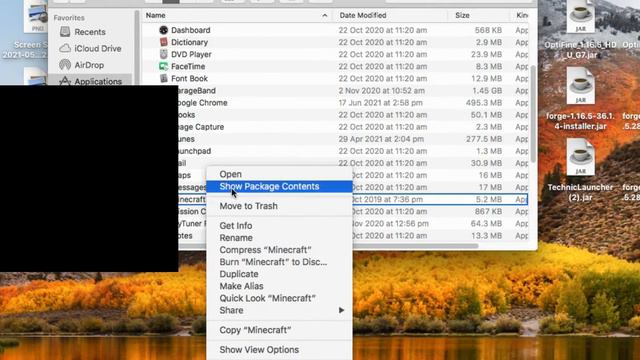Choose Copy "Minecraft"

[x=255, y=330]
